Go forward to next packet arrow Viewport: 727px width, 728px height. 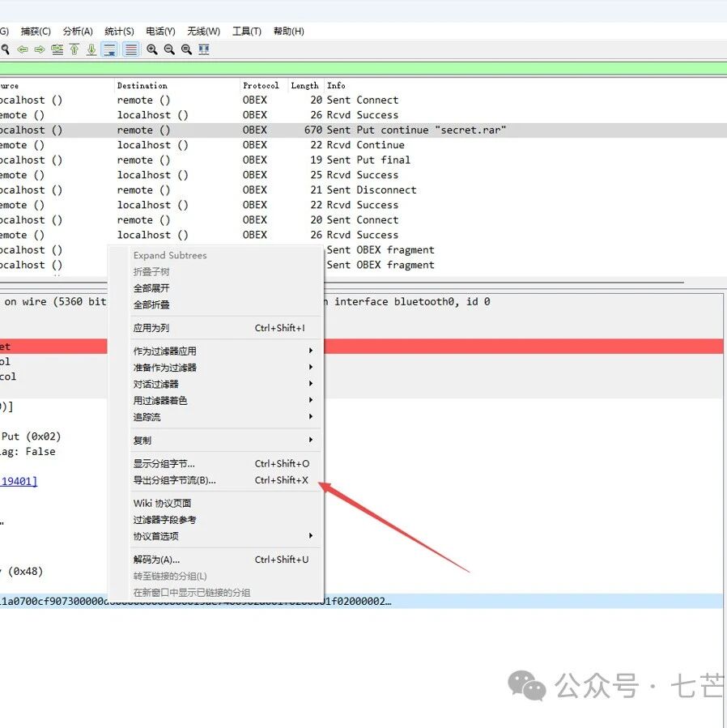[x=40, y=49]
